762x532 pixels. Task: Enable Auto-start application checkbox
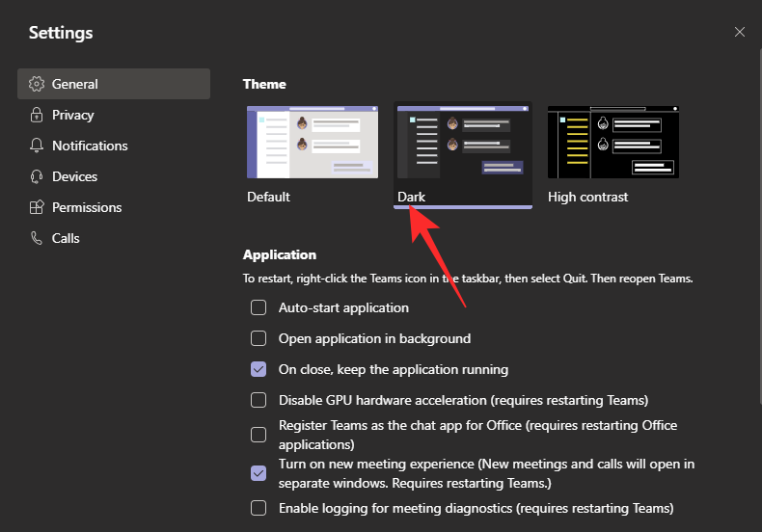pos(259,307)
